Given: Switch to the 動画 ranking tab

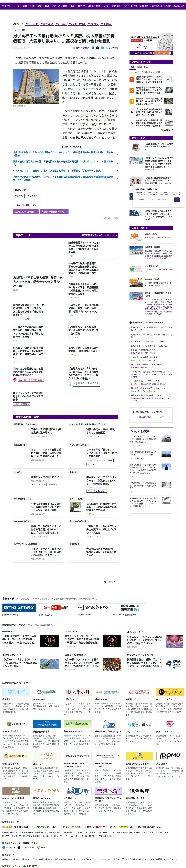Looking at the screenshot, I should [x=146, y=67].
